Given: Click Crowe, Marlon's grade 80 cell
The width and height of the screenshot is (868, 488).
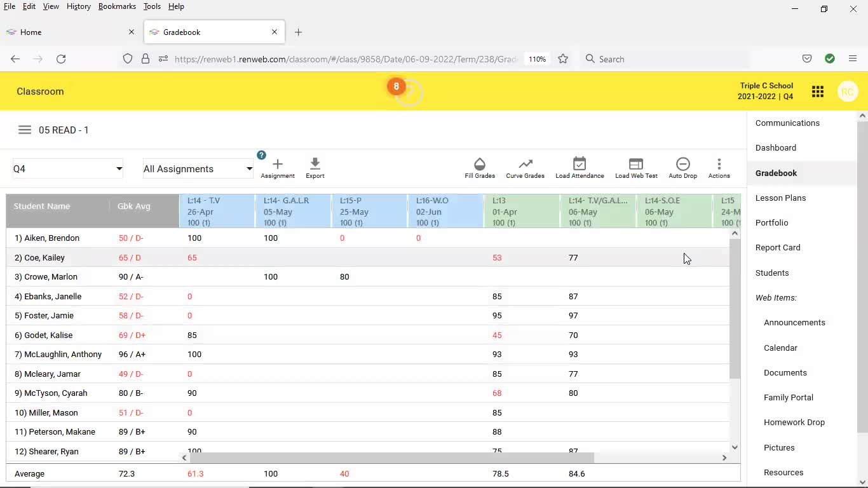Looking at the screenshot, I should [x=344, y=277].
